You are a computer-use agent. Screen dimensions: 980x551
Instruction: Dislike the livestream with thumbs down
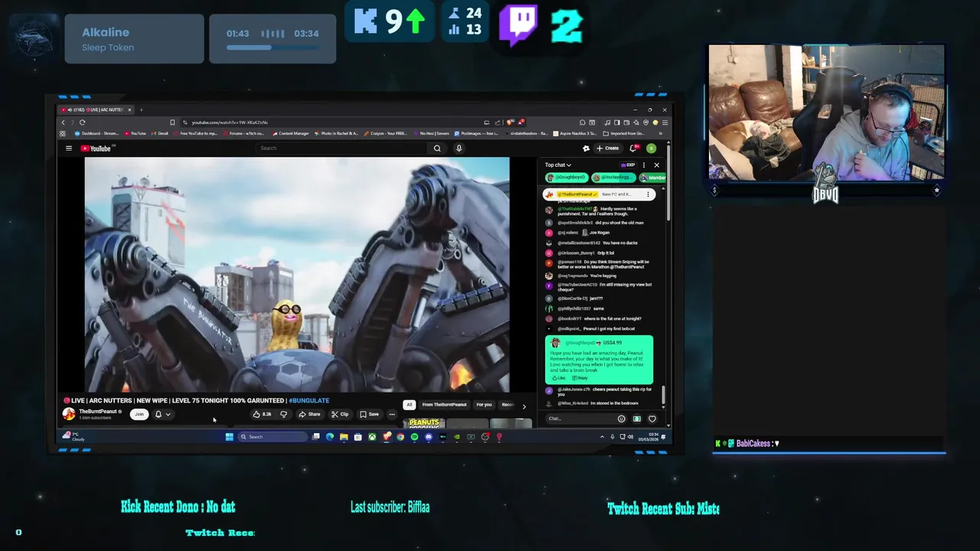pos(283,414)
